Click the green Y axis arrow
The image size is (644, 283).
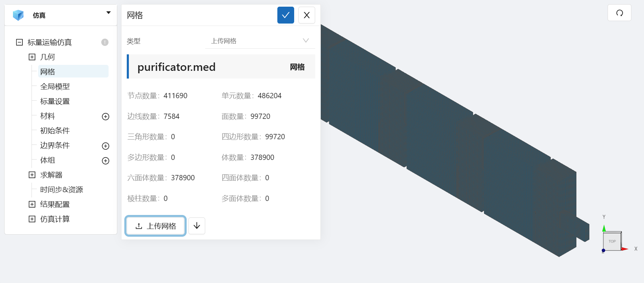pos(604,228)
